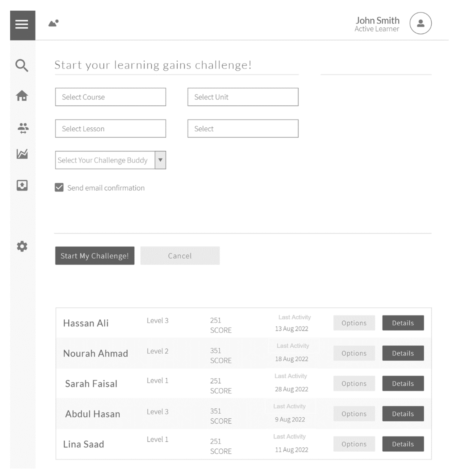The image size is (458, 476).
Task: Click the Select Lesson field
Action: click(x=110, y=128)
